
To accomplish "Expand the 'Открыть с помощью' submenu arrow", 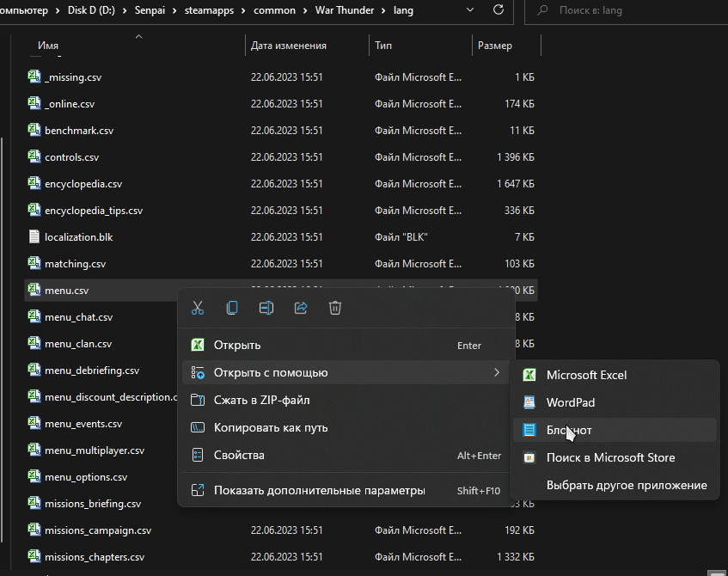I will click(496, 372).
